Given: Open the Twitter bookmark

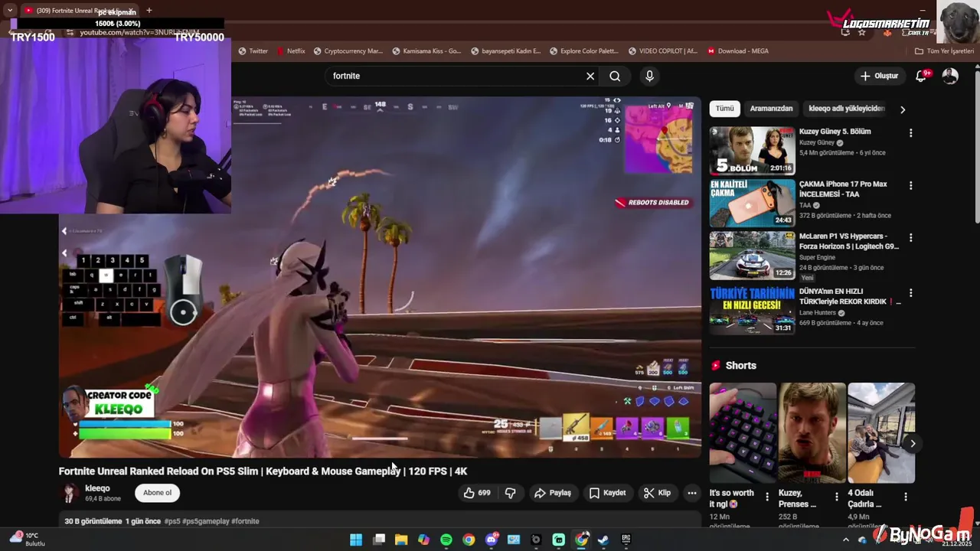Looking at the screenshot, I should (x=253, y=51).
